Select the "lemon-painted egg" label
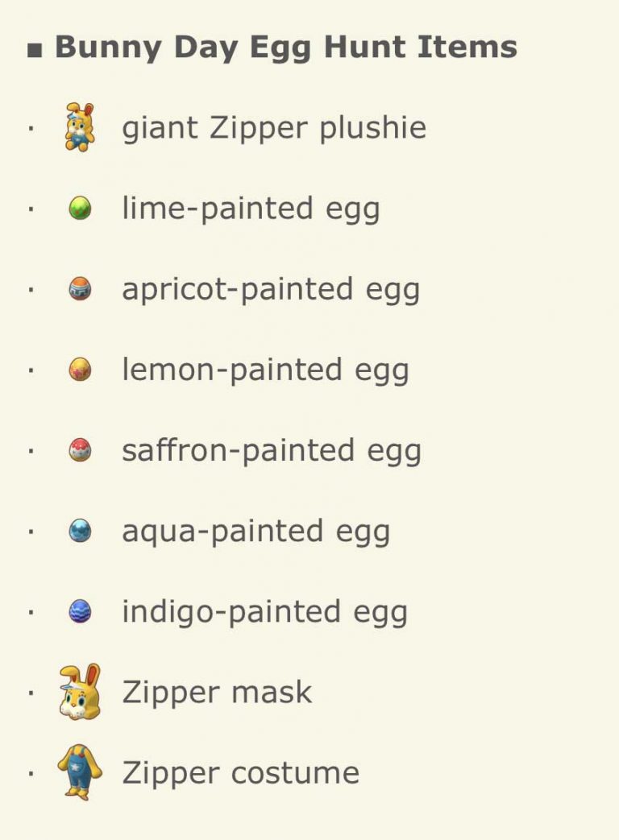 pos(265,370)
